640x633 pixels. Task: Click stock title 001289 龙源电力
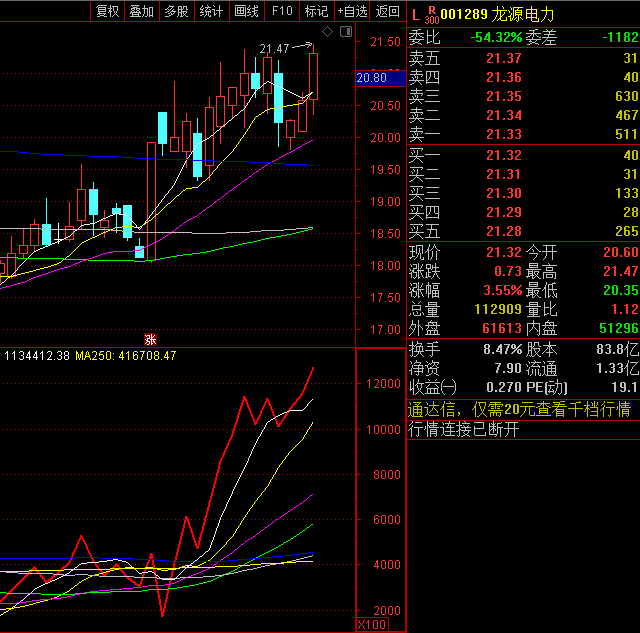tap(498, 15)
